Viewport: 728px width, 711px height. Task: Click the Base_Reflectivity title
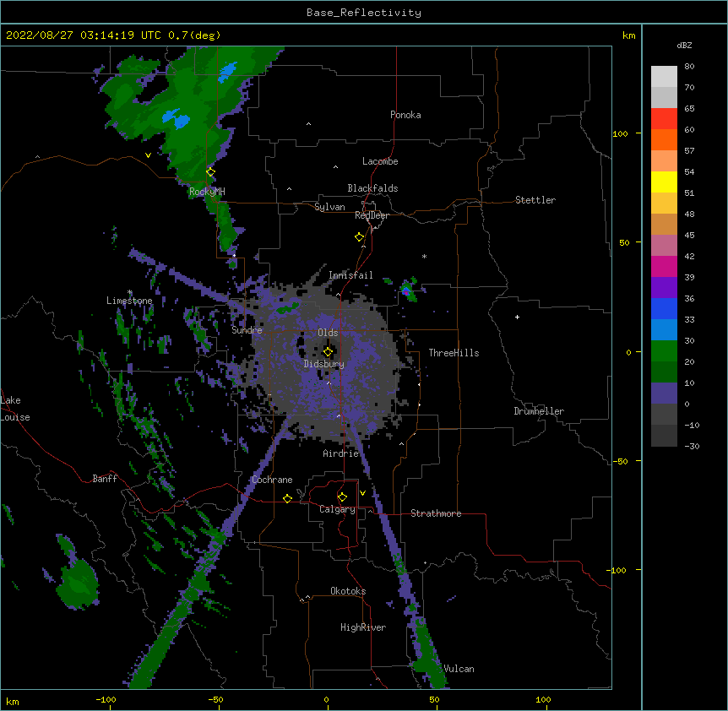364,13
